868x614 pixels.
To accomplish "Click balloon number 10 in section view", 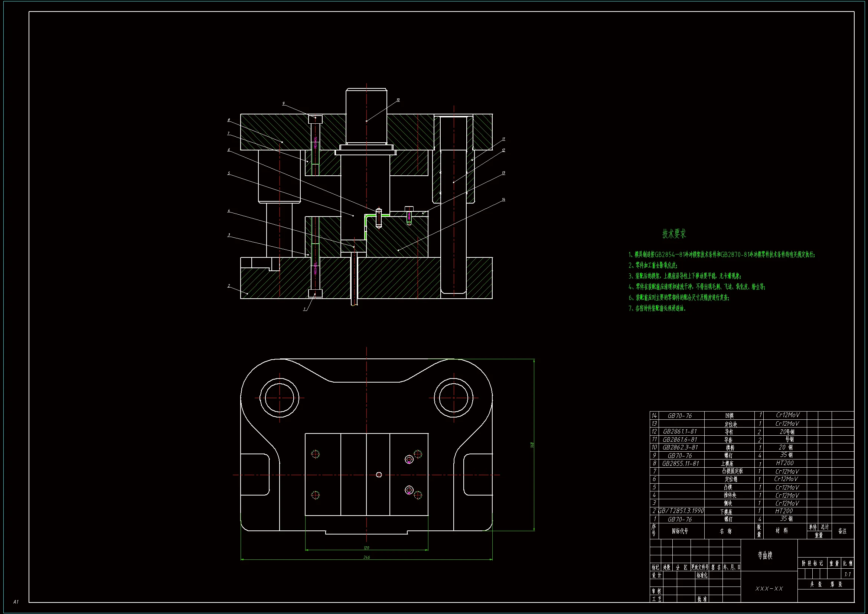I will (x=398, y=100).
